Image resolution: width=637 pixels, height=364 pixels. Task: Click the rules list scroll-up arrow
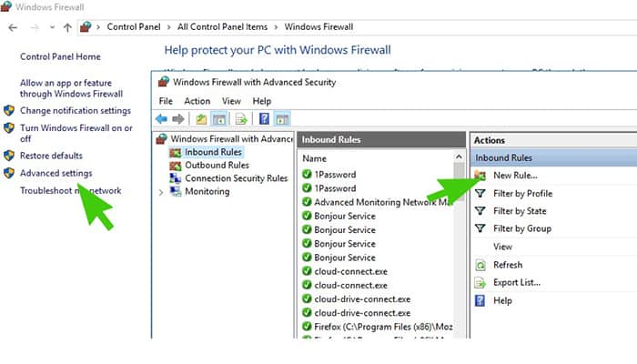click(458, 158)
